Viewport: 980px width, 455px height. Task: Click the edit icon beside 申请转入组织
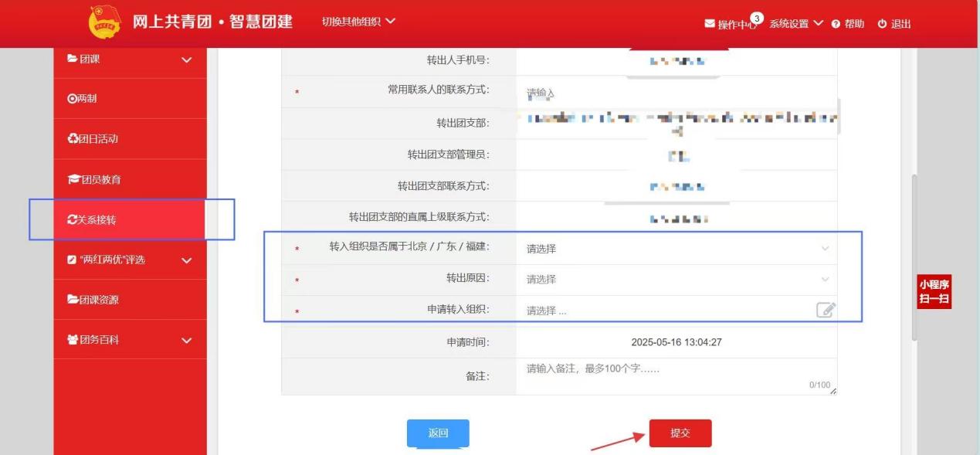click(x=826, y=310)
